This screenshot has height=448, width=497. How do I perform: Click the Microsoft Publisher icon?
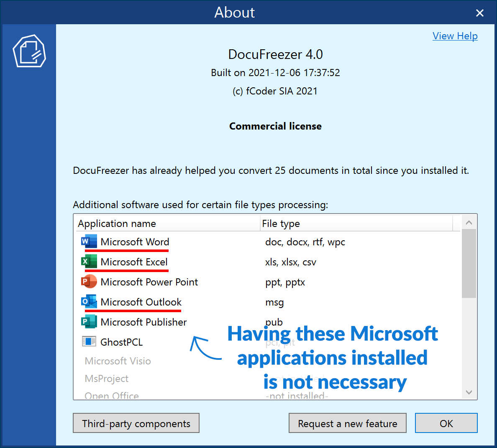coord(89,322)
